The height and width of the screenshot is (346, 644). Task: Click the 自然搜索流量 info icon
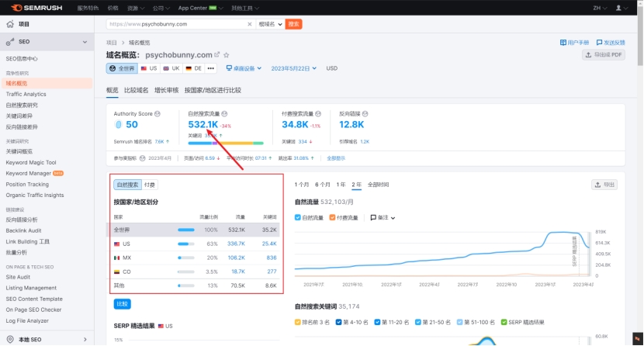224,114
